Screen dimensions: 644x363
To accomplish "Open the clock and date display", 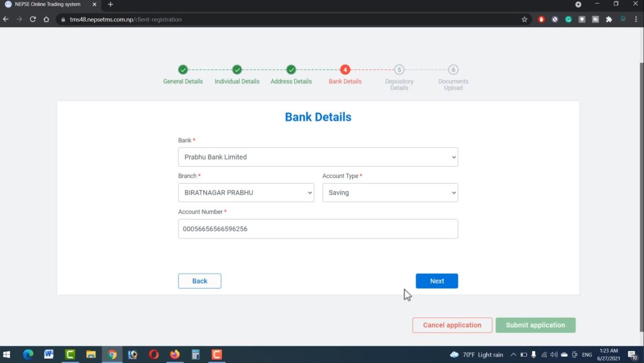I will (608, 354).
